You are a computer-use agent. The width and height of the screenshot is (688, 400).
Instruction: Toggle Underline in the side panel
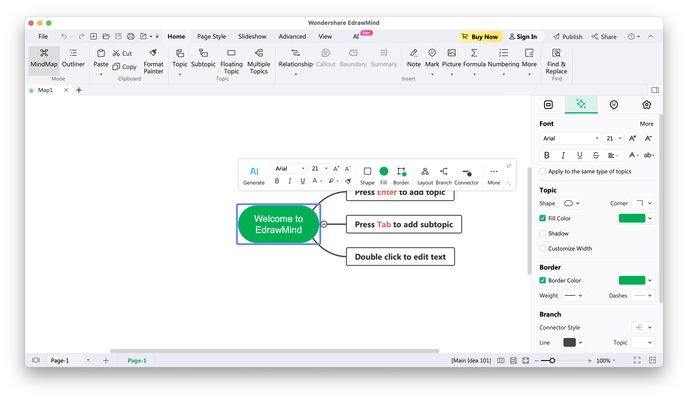click(x=579, y=155)
